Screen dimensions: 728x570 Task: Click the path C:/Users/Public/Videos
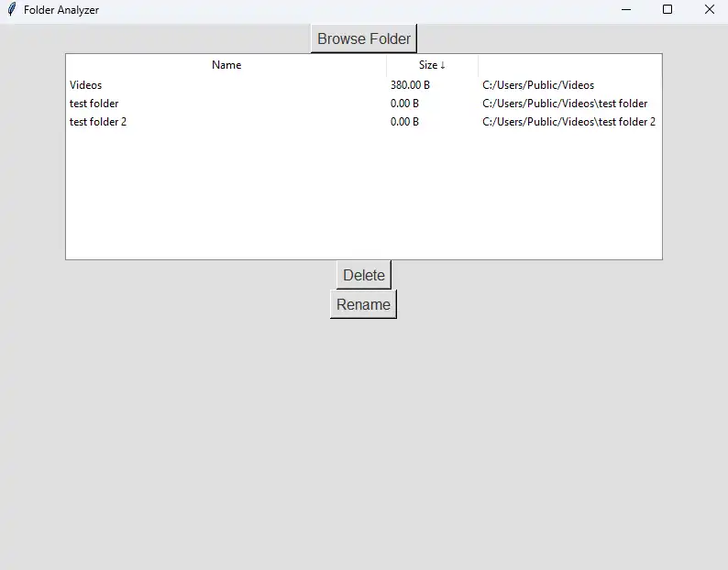pos(538,85)
